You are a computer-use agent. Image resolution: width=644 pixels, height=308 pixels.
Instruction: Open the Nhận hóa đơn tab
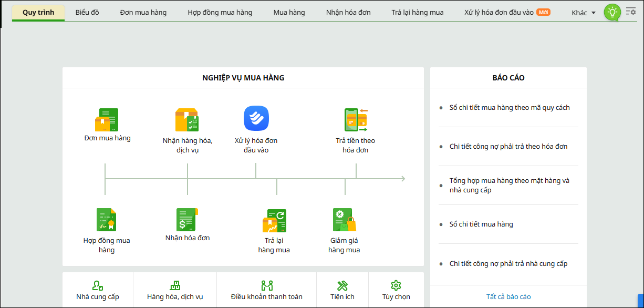point(348,12)
